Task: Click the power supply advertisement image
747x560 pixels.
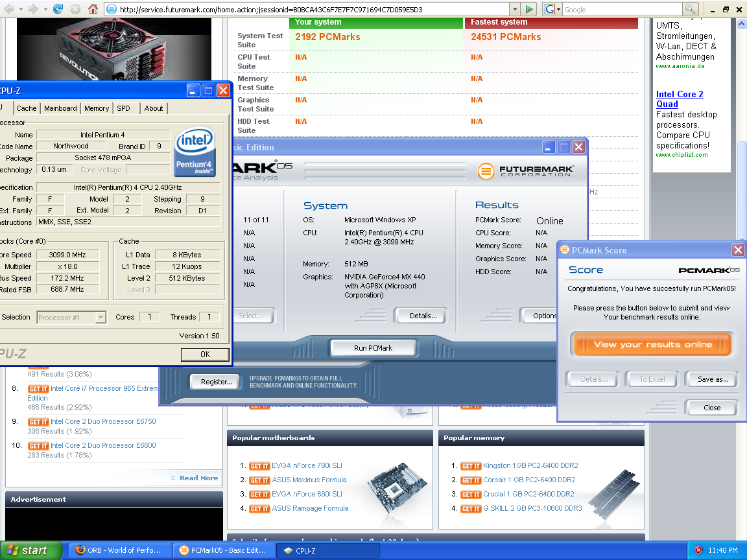Action: click(114, 49)
